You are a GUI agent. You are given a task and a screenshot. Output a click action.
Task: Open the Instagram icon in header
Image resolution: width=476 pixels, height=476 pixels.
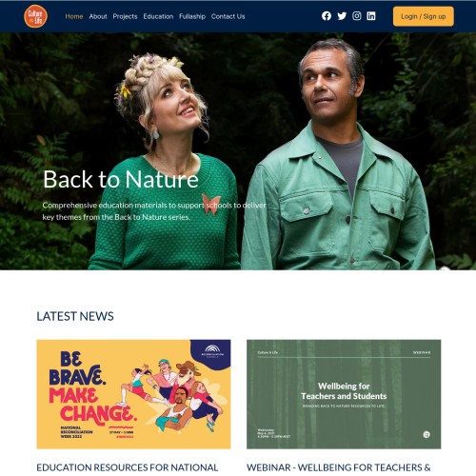357,16
